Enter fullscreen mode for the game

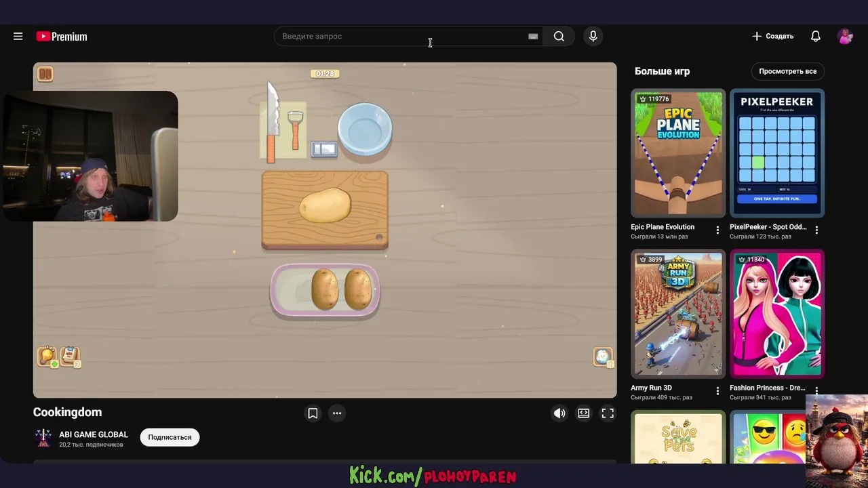608,413
